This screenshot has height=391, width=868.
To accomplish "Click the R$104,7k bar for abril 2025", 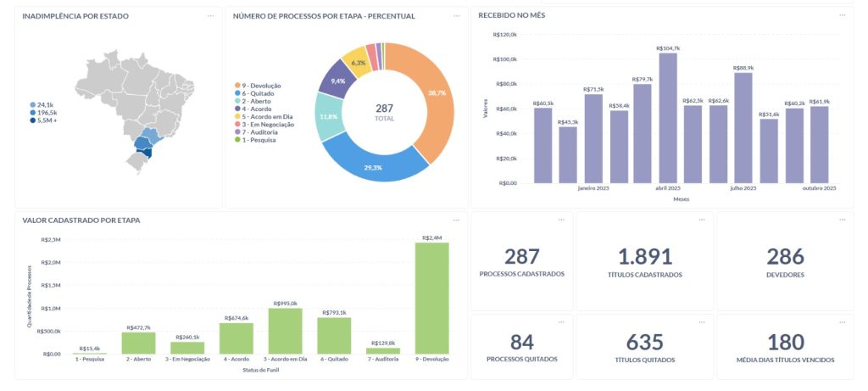I will tap(668, 118).
